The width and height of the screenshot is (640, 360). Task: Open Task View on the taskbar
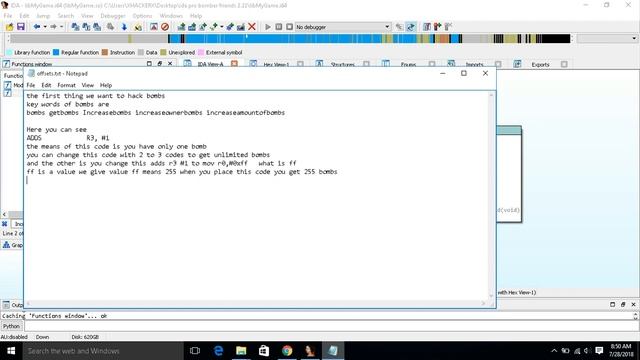click(195, 351)
